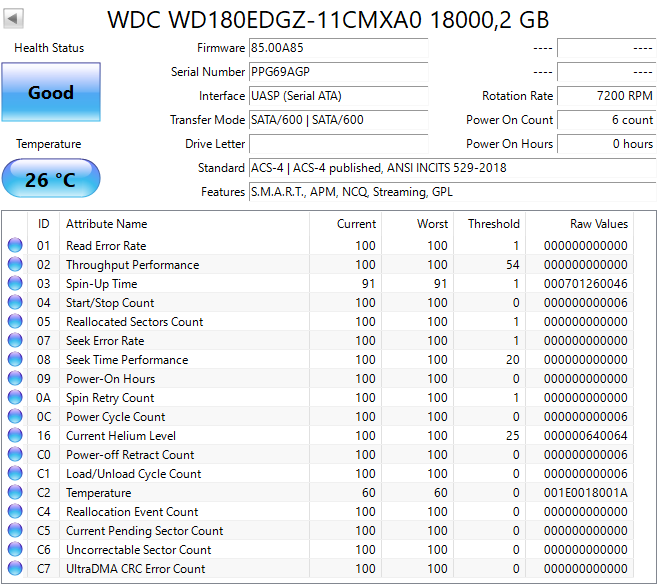
Task: Click raw value 000000640064
Action: coord(585,436)
